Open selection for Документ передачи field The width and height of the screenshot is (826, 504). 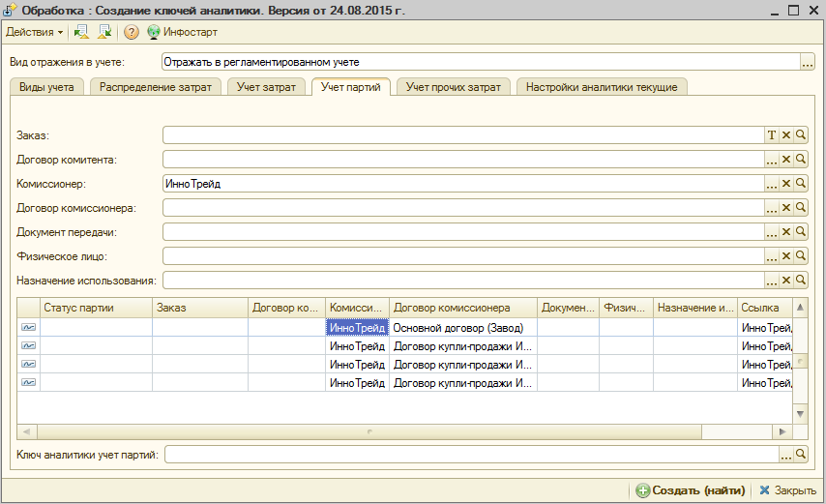click(772, 232)
